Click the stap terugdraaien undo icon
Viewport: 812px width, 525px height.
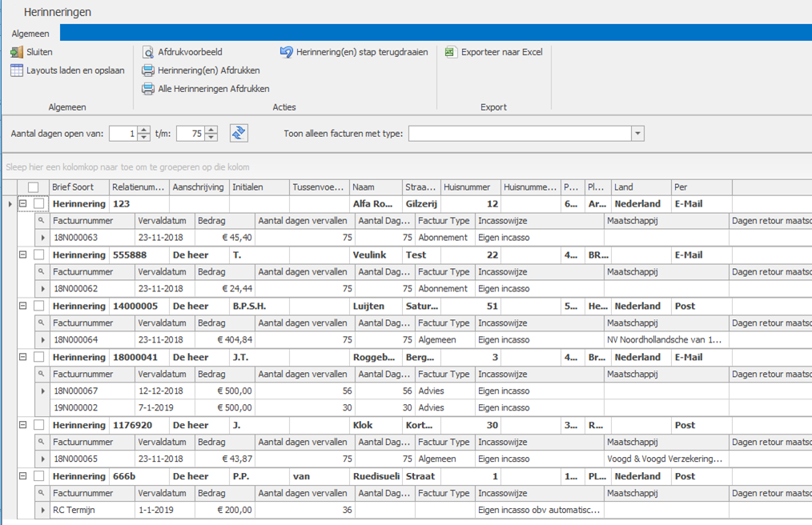(x=287, y=52)
